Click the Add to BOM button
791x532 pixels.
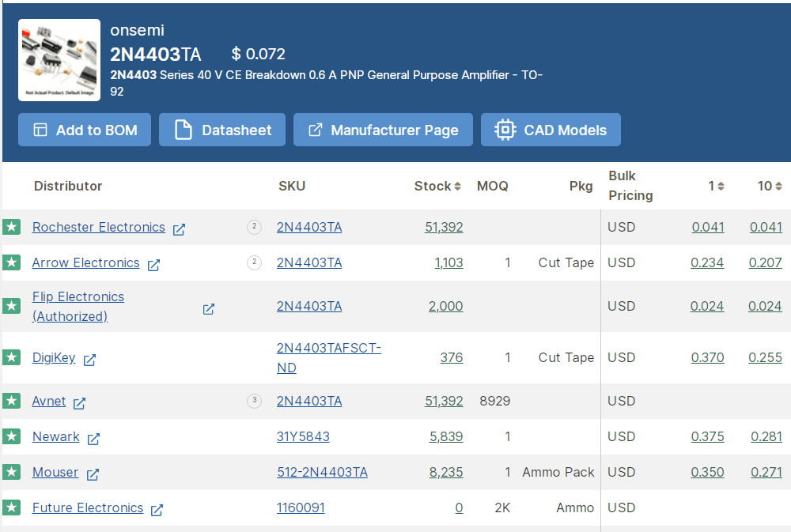coord(85,130)
